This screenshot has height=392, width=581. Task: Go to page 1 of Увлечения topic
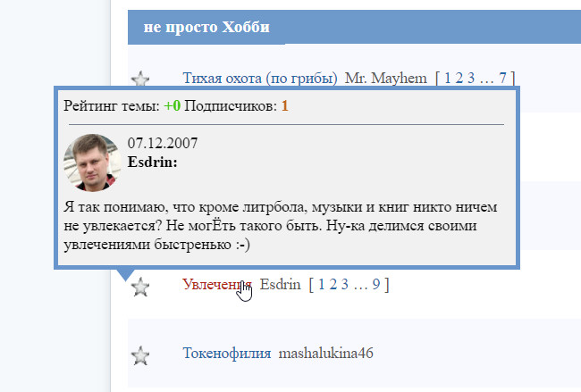pyautogui.click(x=321, y=284)
